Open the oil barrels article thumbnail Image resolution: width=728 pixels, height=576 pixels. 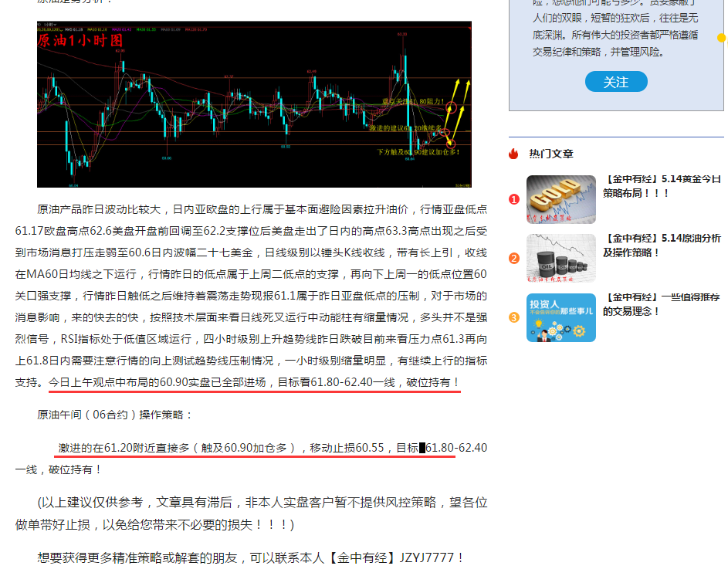(x=561, y=258)
